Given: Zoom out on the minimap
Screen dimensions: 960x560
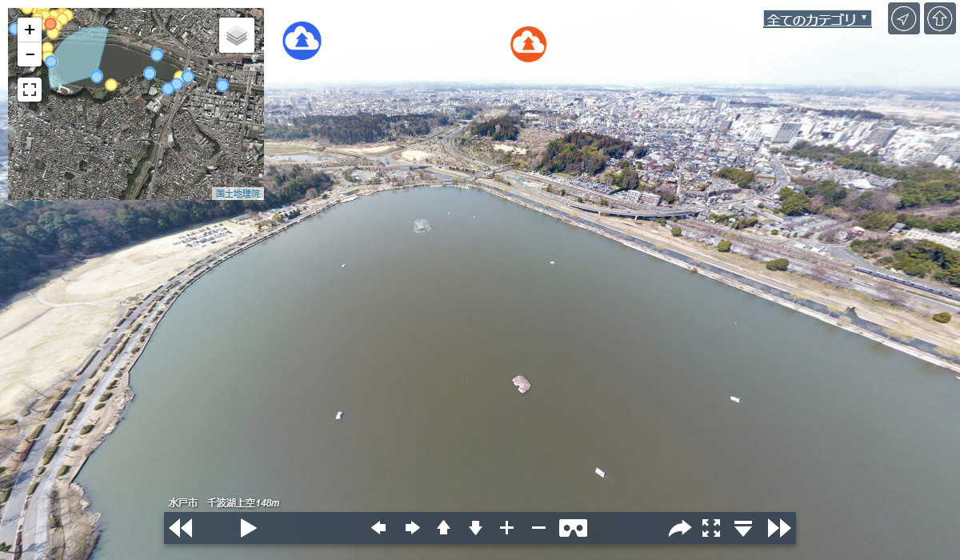Looking at the screenshot, I should pos(30,54).
